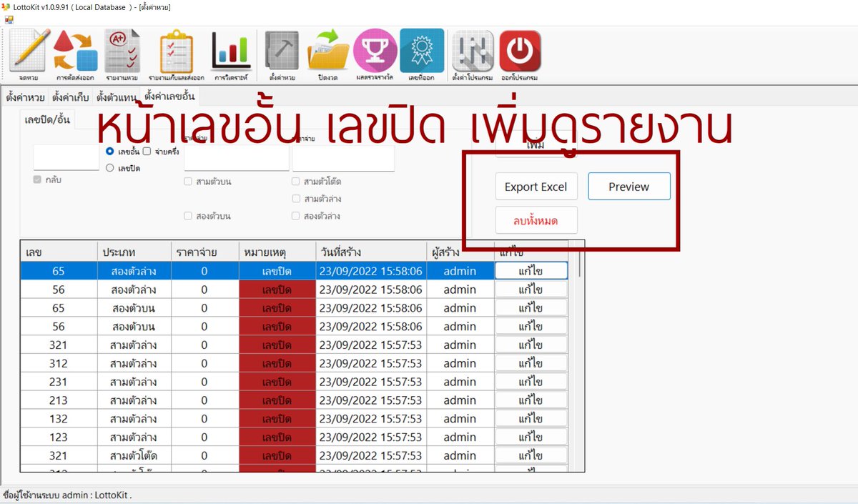Click สองตัวบน cell in row 56

click(134, 327)
